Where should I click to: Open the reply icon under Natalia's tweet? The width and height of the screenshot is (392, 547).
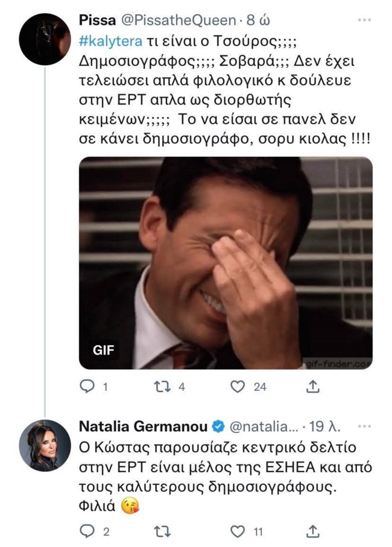point(90,531)
